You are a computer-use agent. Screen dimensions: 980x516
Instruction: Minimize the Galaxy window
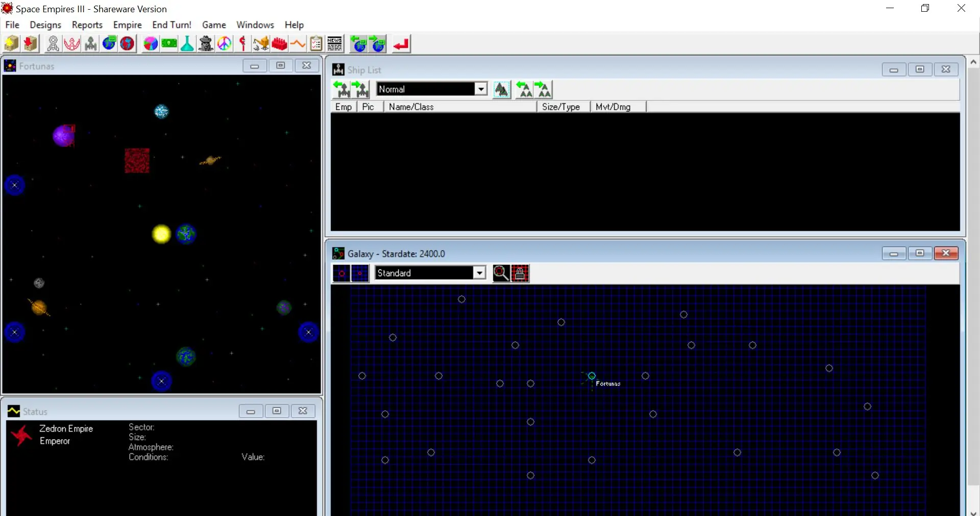tap(894, 254)
